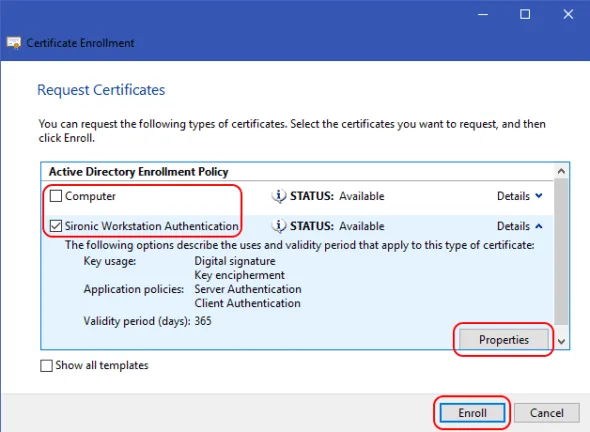Check the Computer certificate checkbox

56,196
